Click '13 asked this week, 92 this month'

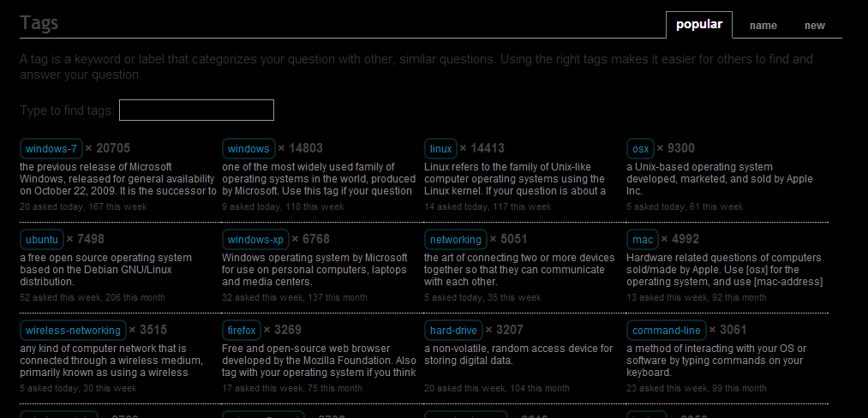(x=697, y=297)
